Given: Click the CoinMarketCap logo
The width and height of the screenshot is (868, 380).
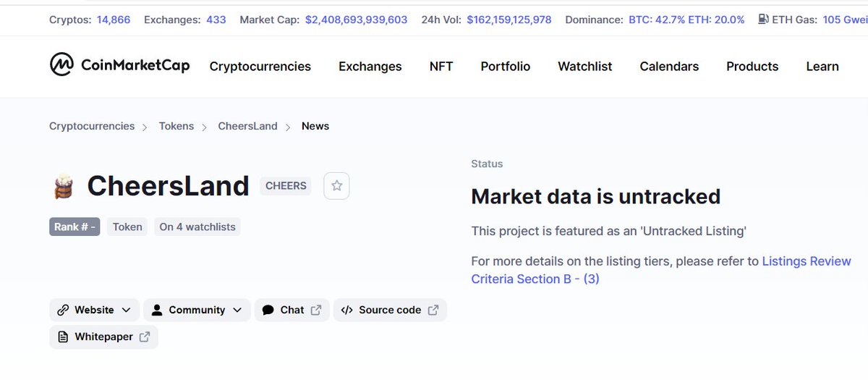Looking at the screenshot, I should [119, 65].
